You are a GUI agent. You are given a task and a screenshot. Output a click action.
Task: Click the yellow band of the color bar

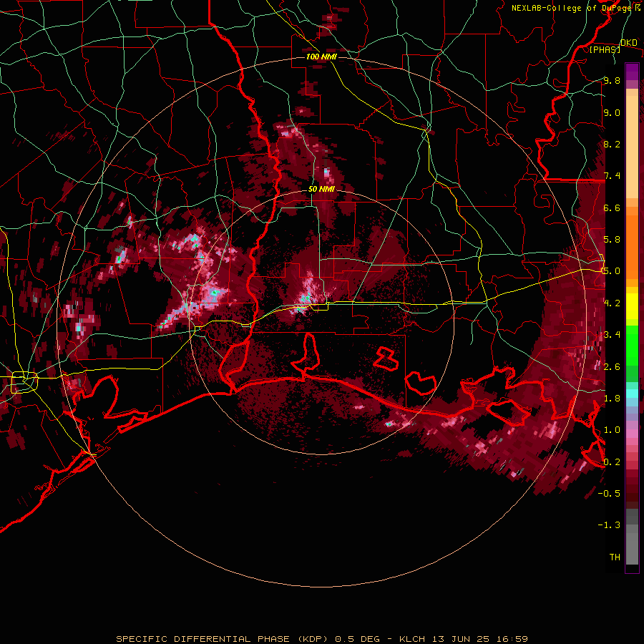click(632, 306)
